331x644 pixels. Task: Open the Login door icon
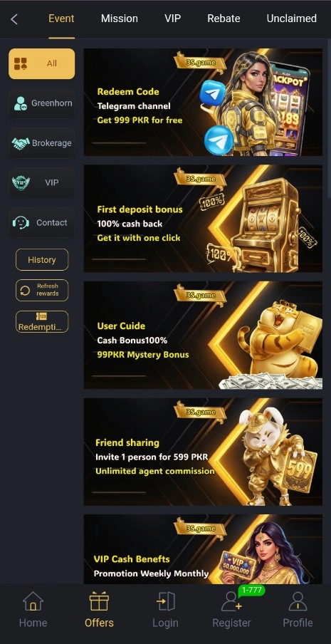165,602
